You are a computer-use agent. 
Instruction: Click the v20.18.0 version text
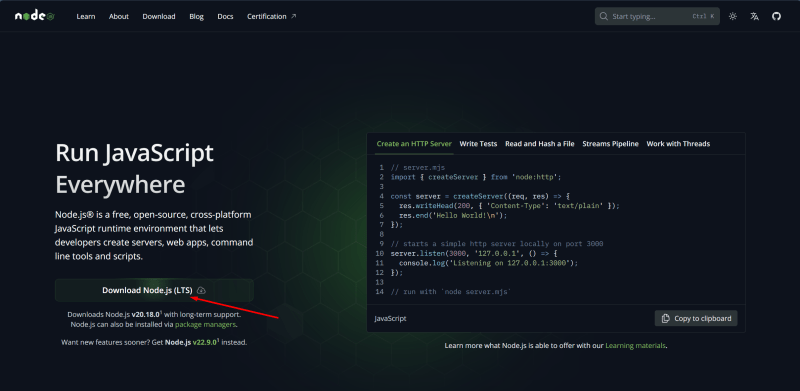coord(146,314)
